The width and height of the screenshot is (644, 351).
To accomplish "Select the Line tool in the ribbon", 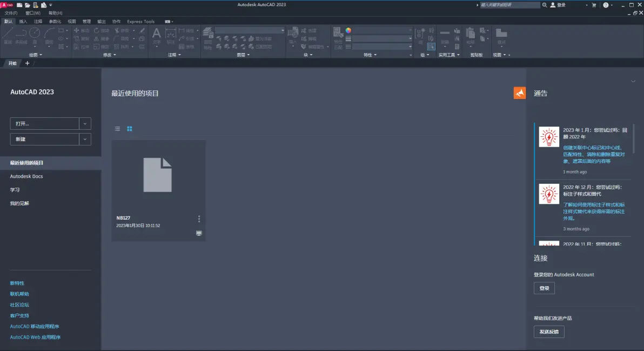I will [8, 35].
